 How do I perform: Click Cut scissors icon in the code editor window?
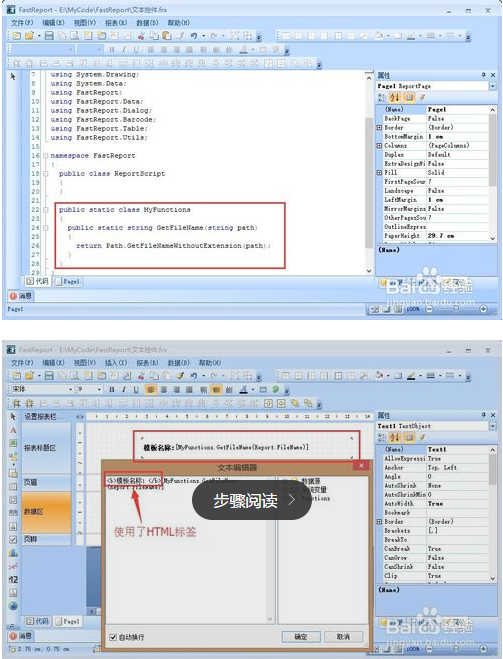click(x=141, y=36)
